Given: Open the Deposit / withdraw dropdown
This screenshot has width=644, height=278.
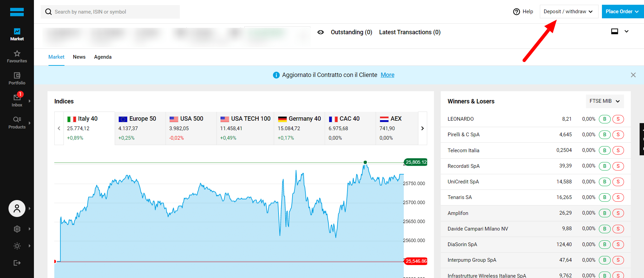Looking at the screenshot, I should pos(569,12).
